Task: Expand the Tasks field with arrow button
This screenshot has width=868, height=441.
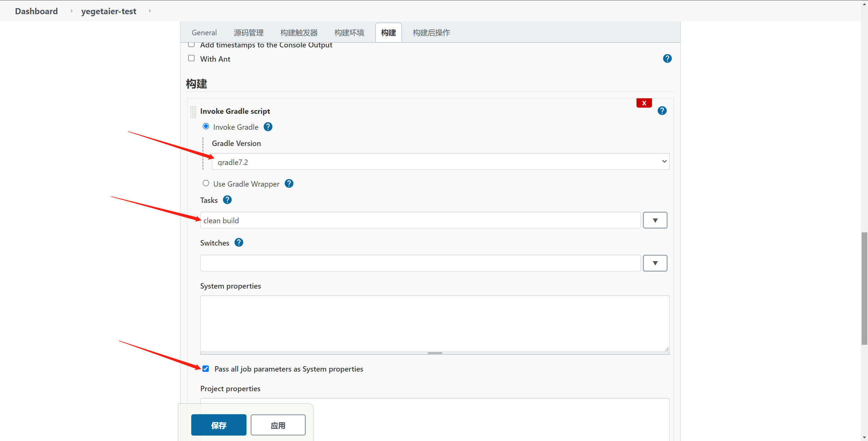Action: click(x=655, y=220)
